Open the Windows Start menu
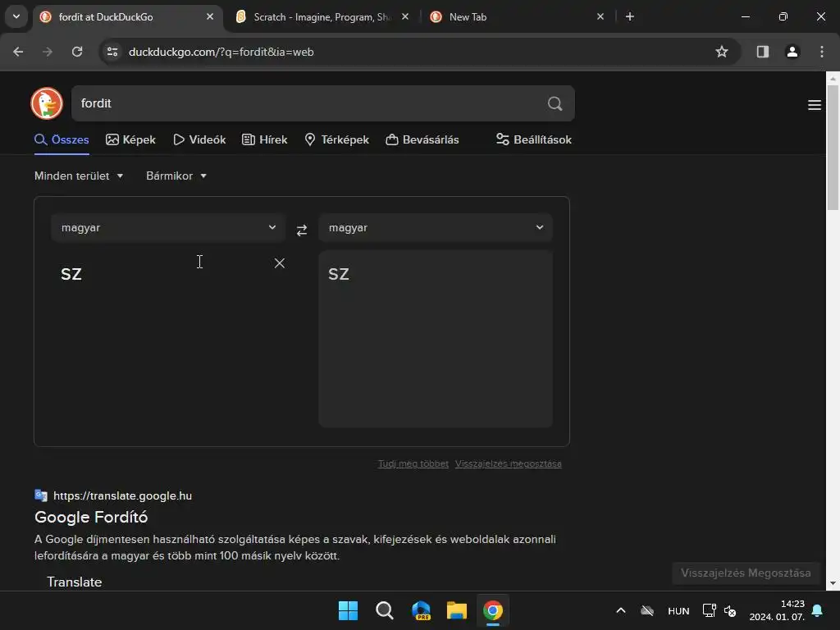Image resolution: width=840 pixels, height=630 pixels. 348,610
